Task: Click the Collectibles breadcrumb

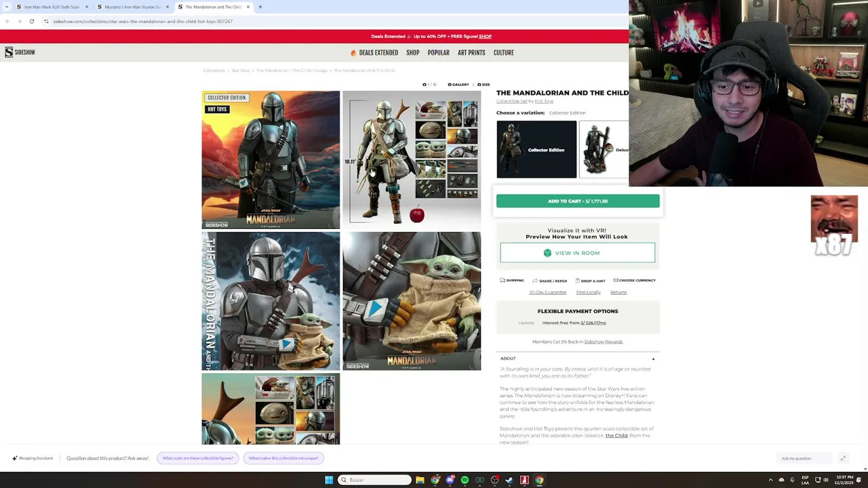Action: tap(214, 70)
